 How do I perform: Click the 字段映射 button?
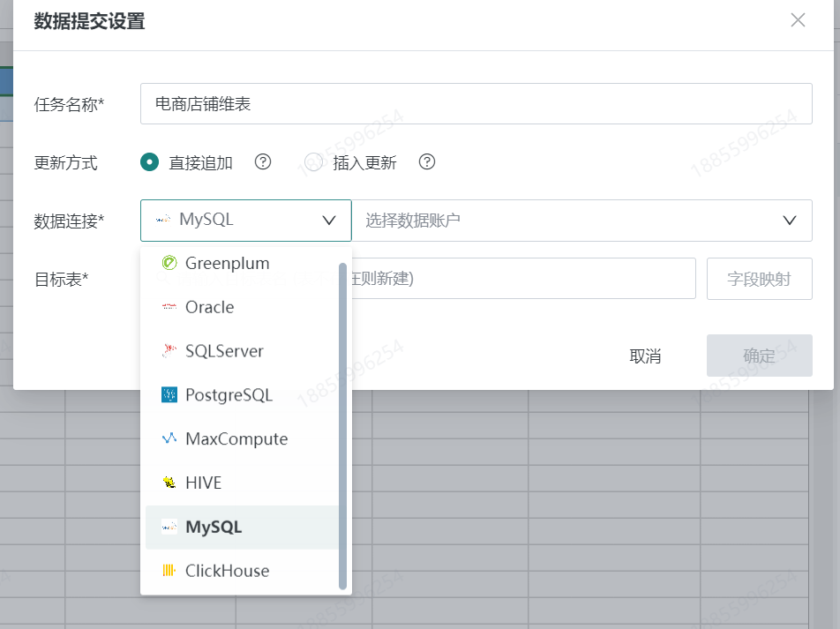759,279
